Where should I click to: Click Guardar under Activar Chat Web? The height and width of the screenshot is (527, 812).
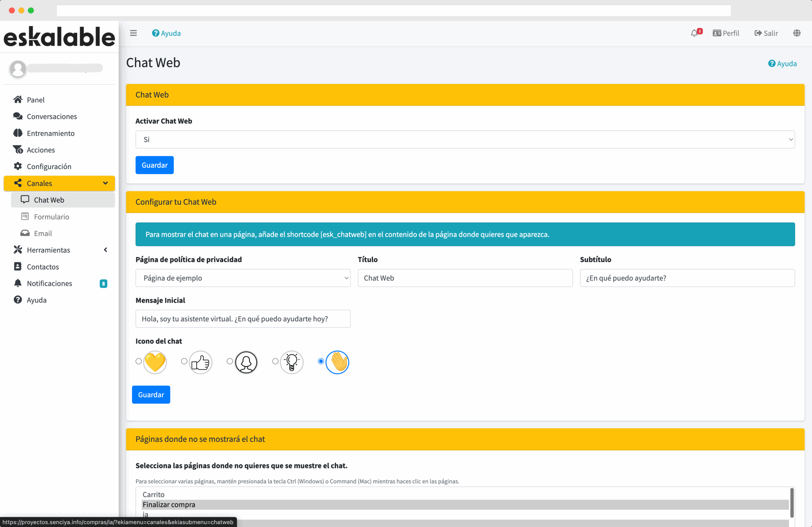[154, 165]
